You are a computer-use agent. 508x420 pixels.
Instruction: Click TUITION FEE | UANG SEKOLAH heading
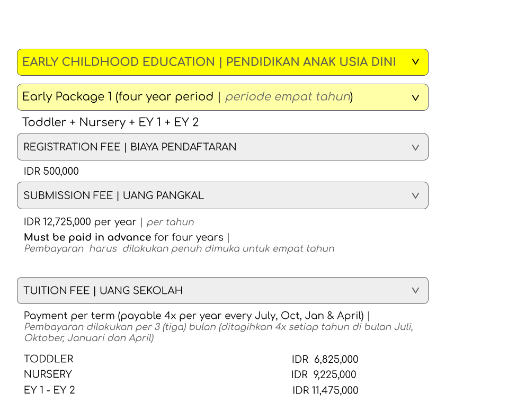[103, 290]
